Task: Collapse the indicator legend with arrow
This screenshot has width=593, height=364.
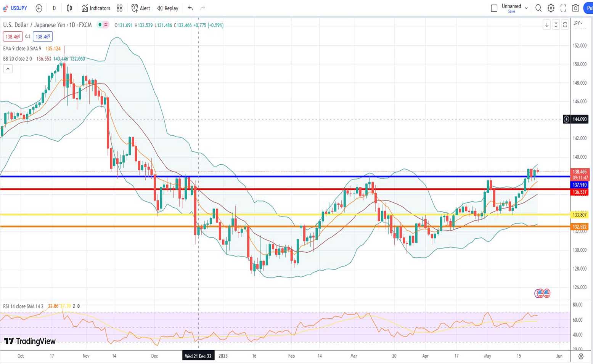Action: [8, 69]
